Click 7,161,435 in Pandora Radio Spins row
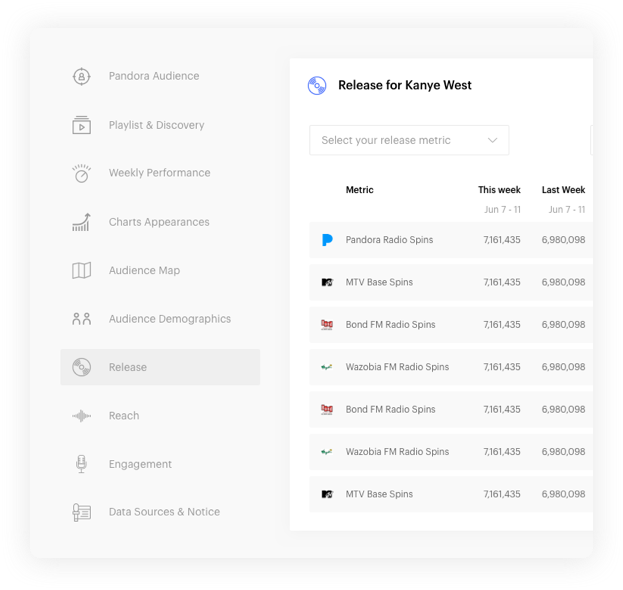The image size is (623, 590). (502, 240)
